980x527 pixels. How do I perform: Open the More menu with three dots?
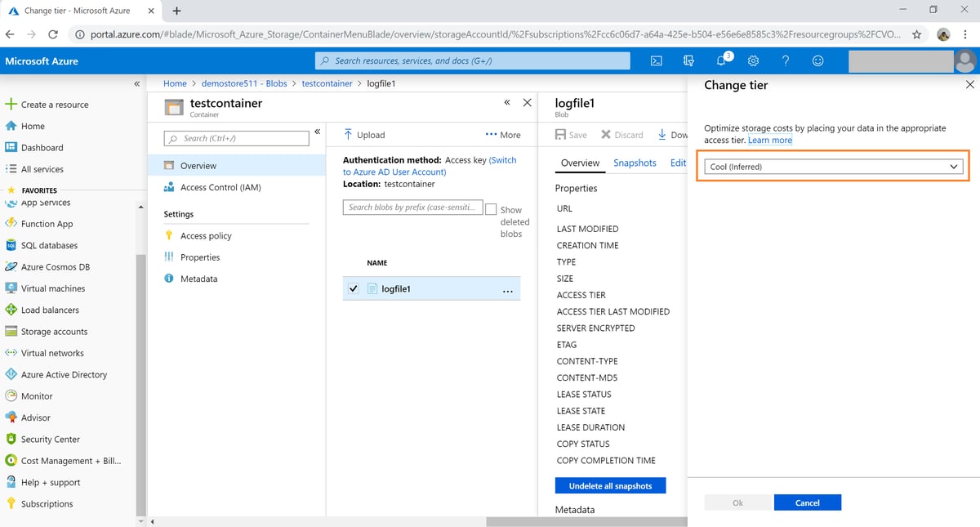[502, 135]
